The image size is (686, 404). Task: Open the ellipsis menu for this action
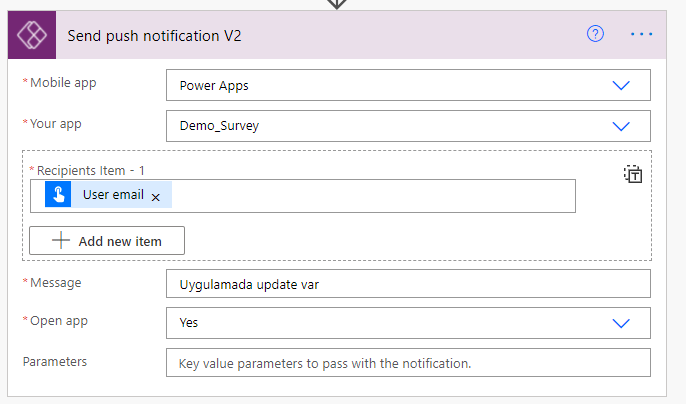tap(641, 34)
